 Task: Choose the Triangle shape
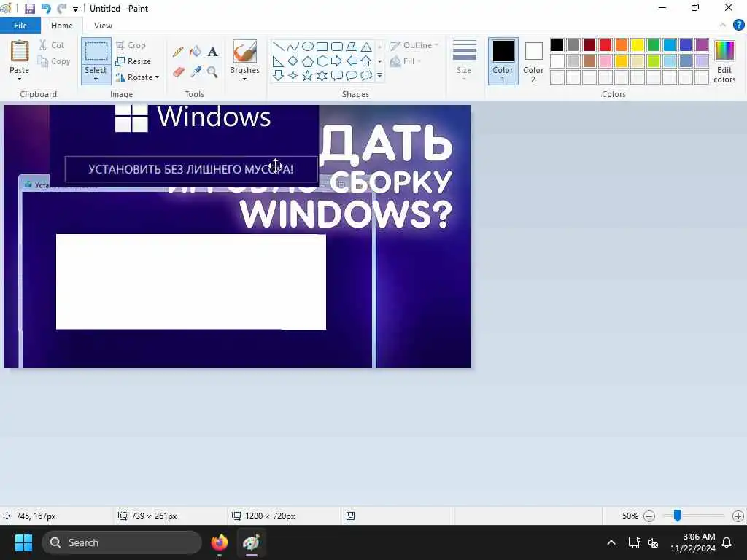point(366,46)
